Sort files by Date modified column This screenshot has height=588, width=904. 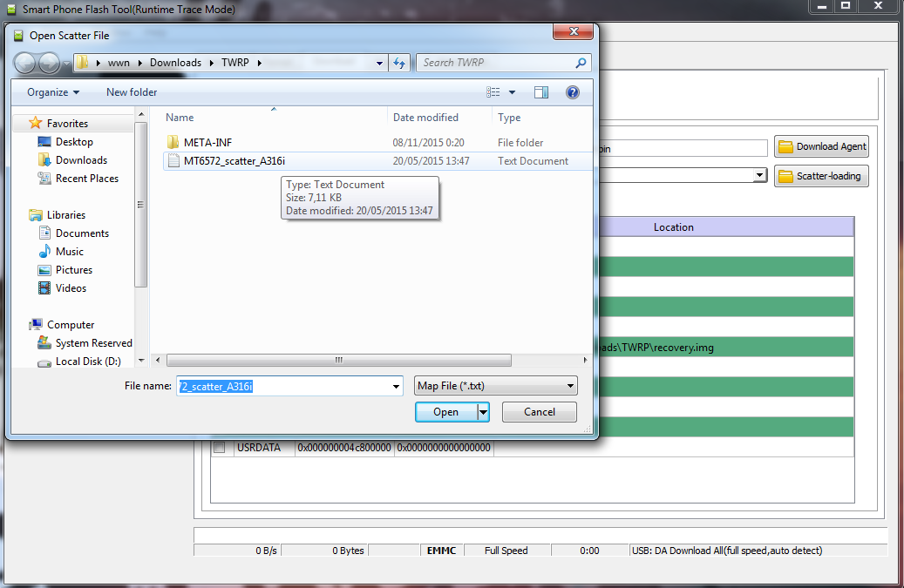coord(425,118)
